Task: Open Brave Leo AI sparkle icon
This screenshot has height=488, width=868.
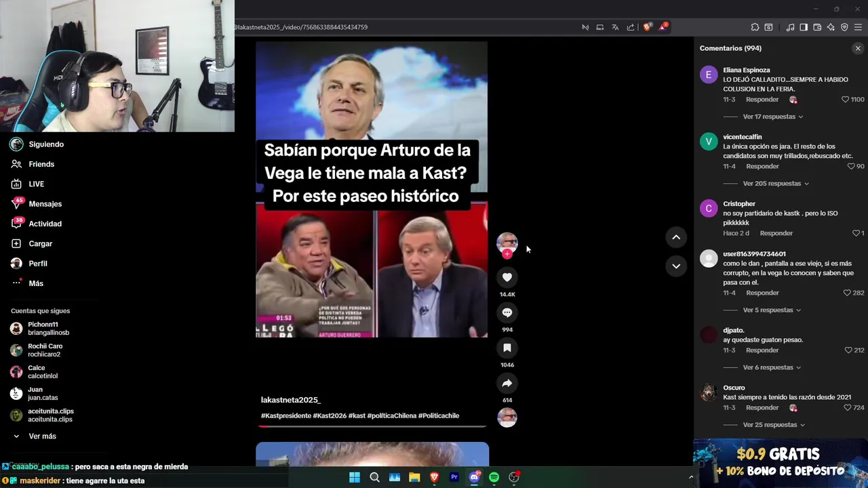Action: (x=831, y=27)
